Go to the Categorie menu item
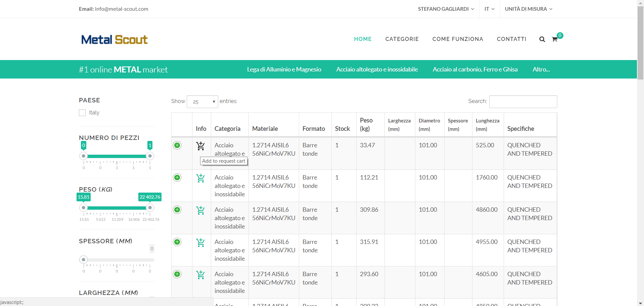Viewport: 644px width, 306px height. click(402, 39)
